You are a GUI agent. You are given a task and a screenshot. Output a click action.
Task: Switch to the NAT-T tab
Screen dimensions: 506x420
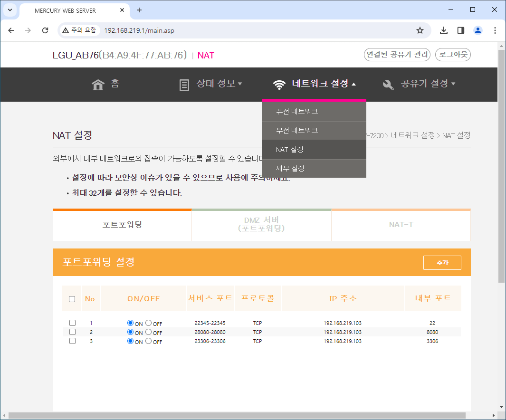point(401,225)
